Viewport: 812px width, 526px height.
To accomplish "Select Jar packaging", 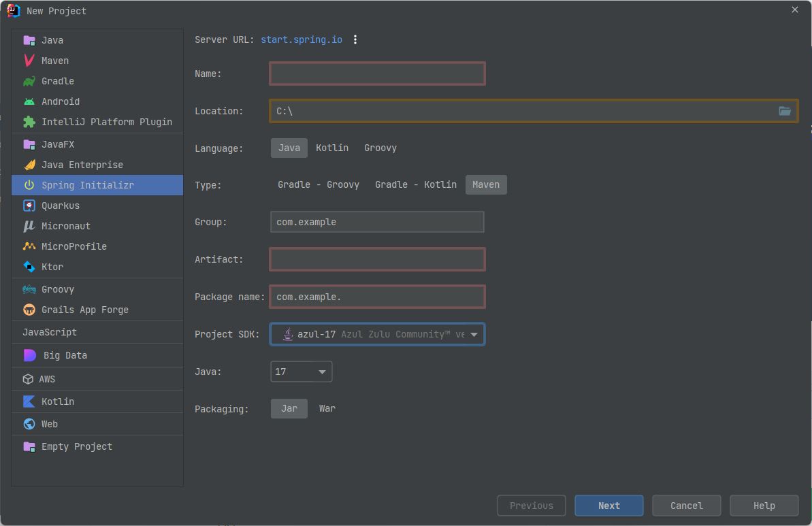I will tap(289, 408).
